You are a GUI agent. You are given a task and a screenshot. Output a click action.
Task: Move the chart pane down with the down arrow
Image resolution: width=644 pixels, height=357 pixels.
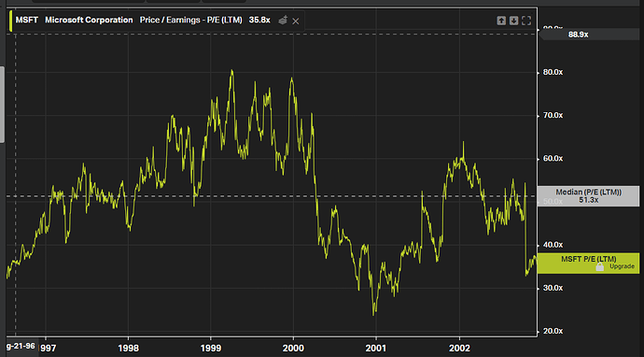(x=514, y=21)
